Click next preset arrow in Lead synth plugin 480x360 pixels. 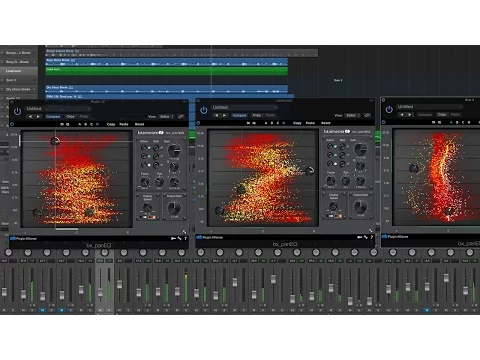(x=225, y=115)
